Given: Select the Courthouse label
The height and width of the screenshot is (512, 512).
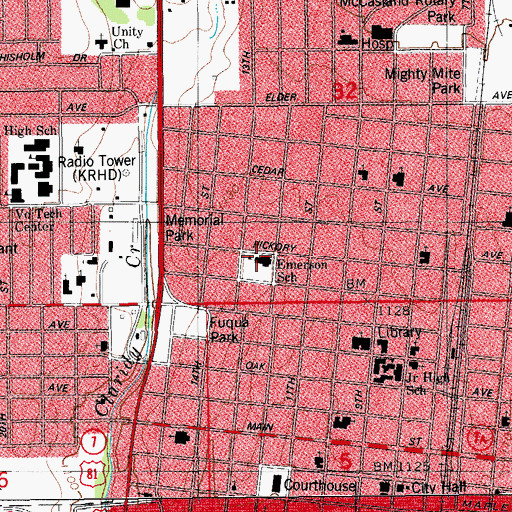Looking at the screenshot, I should coord(320,485).
